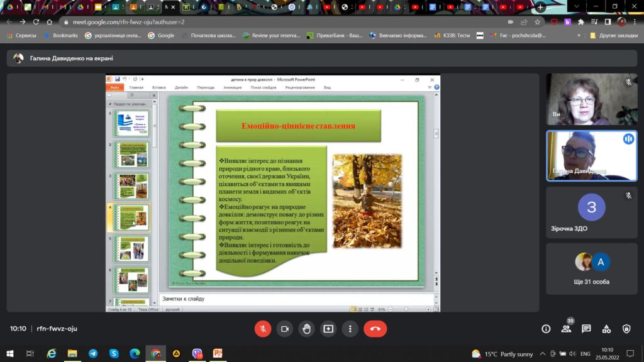
Task: Show hidden system tray icons
Action: click(543, 353)
